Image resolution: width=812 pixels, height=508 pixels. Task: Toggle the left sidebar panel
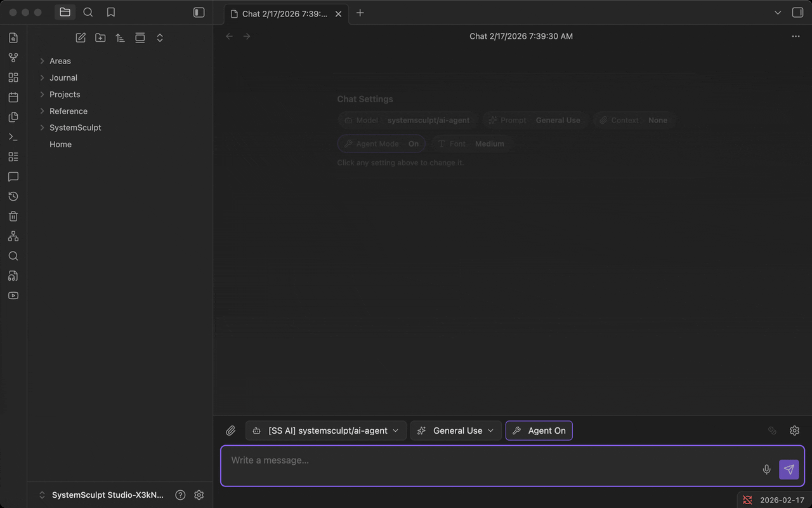(199, 13)
